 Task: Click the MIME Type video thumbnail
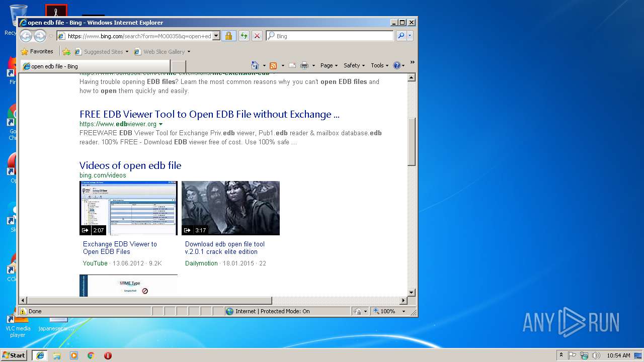(x=128, y=286)
